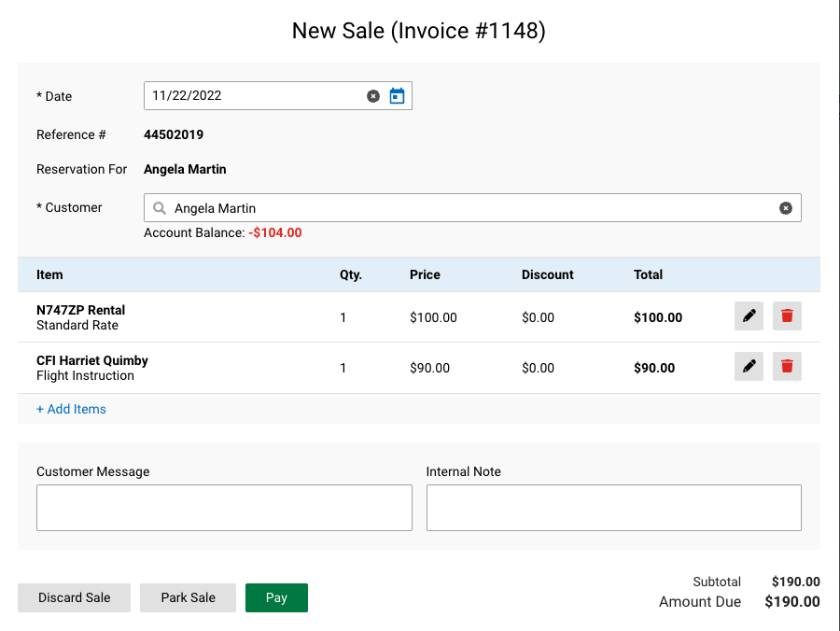
Task: Click the $0.00 discount on CFI Harriet Quimby
Action: point(538,368)
